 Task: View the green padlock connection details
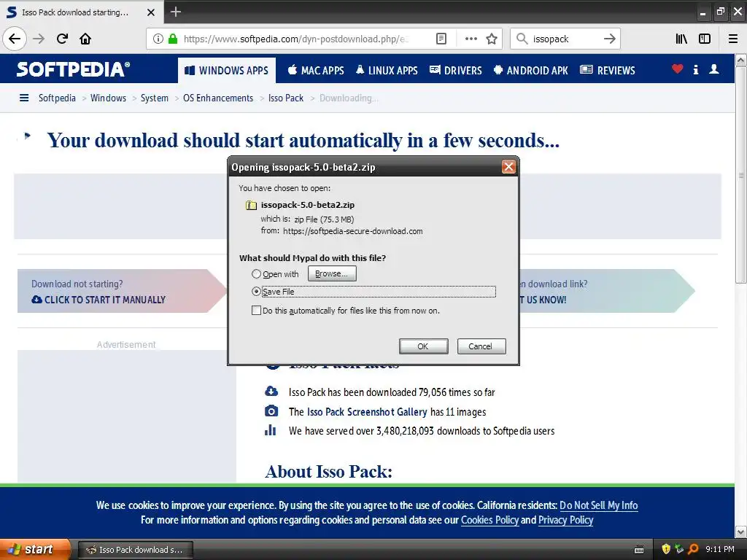[x=173, y=39]
